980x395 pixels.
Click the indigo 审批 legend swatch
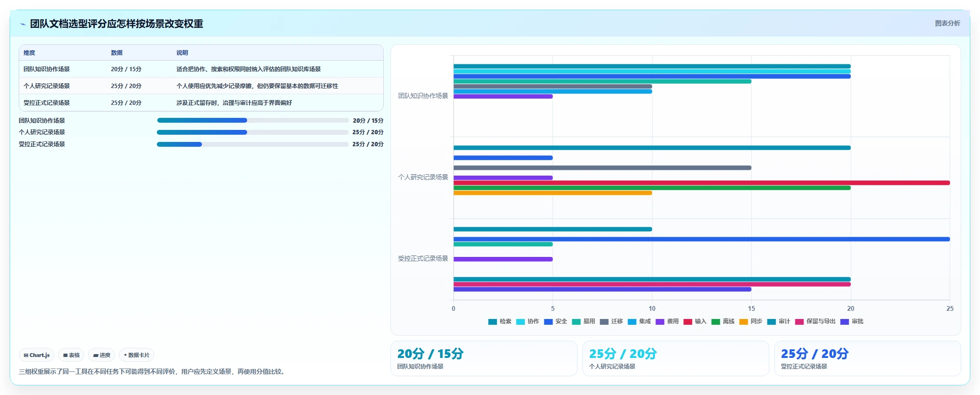tap(844, 322)
